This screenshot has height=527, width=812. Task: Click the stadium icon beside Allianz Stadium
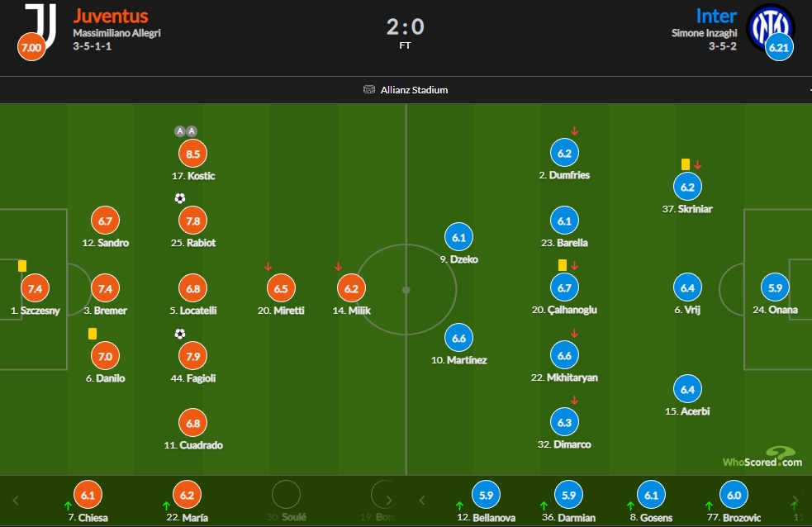368,89
